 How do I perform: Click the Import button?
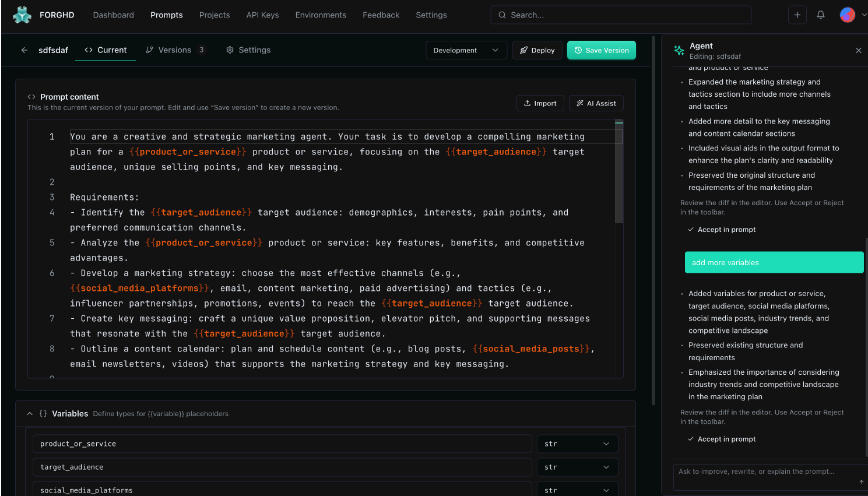(x=540, y=103)
